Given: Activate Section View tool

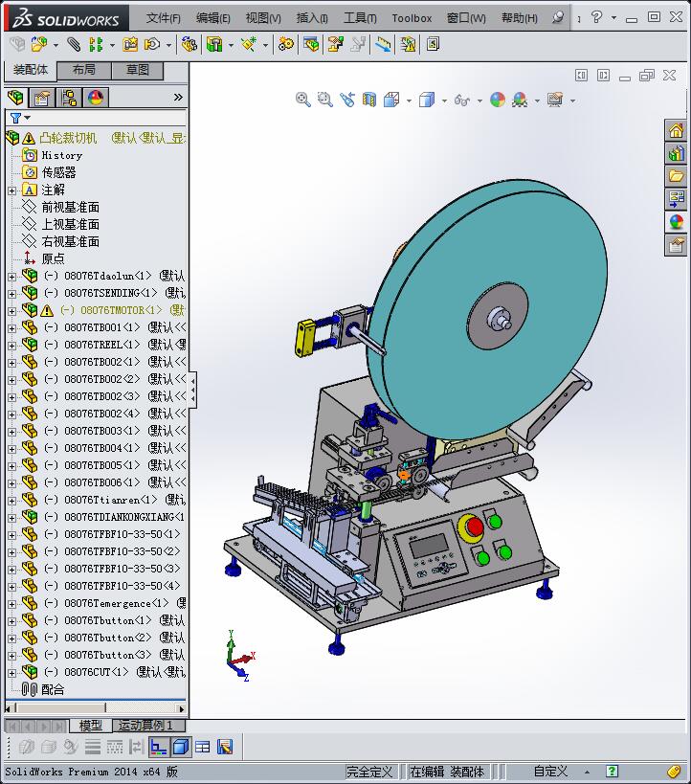Looking at the screenshot, I should 369,100.
